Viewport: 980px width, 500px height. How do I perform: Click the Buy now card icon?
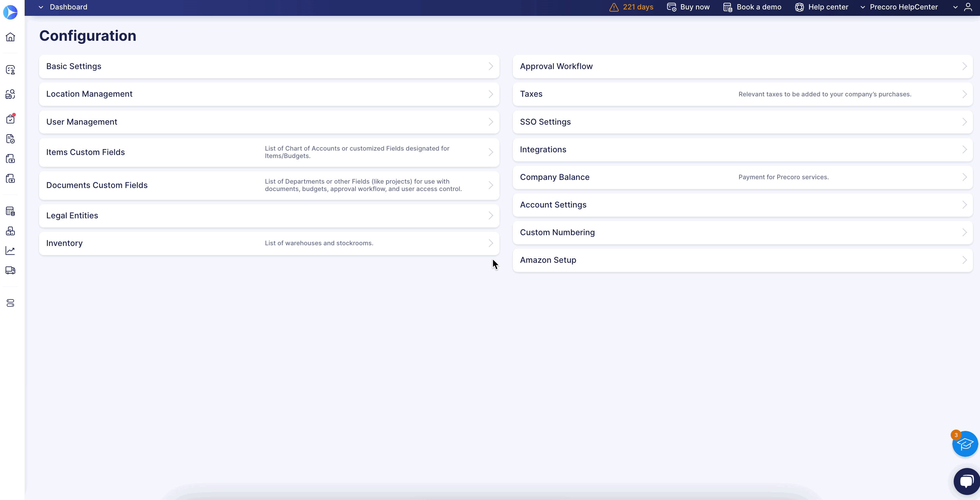tap(671, 7)
